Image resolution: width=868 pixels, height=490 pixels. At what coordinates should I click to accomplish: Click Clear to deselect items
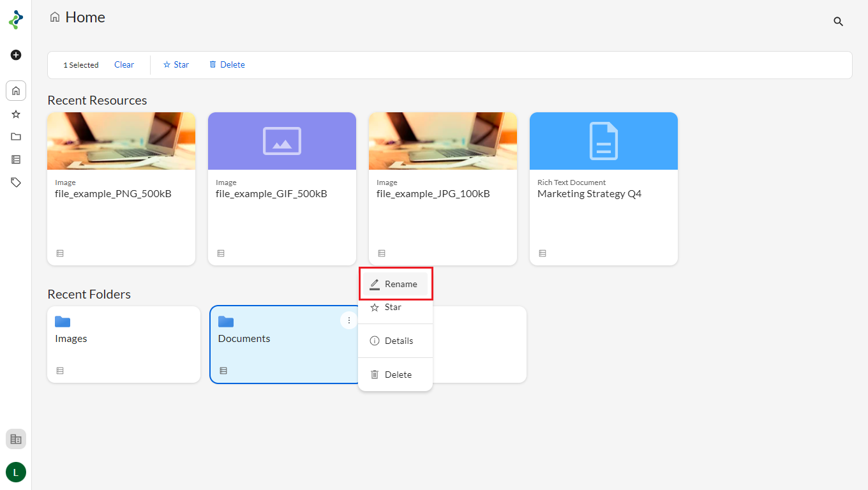(x=124, y=64)
